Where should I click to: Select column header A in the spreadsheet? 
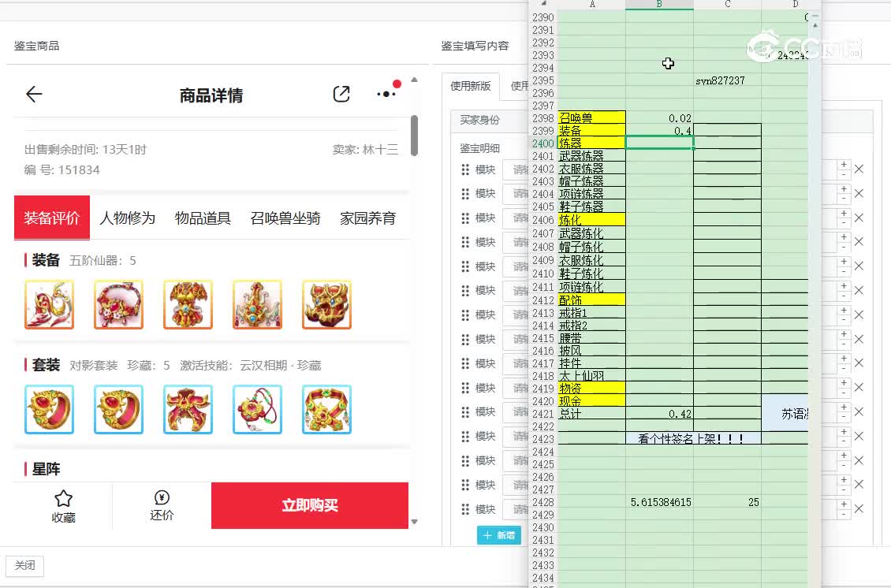point(591,4)
